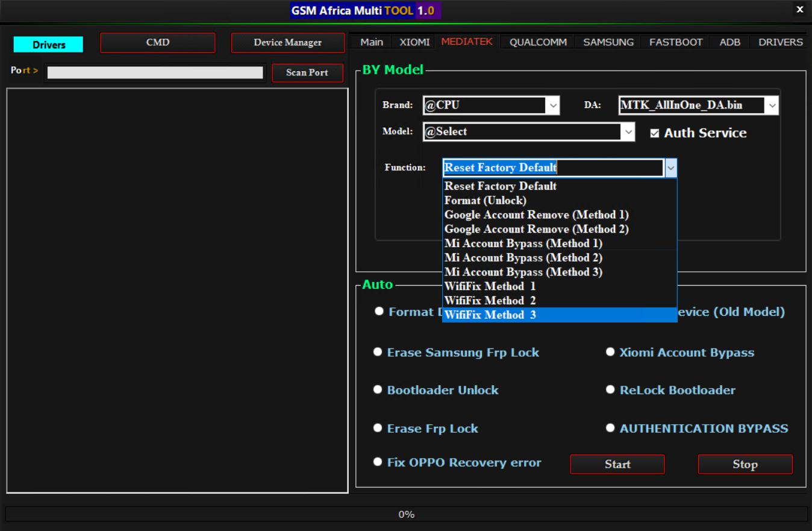812x531 pixels.
Task: Pick Format (Unlock) option
Action: click(560, 201)
